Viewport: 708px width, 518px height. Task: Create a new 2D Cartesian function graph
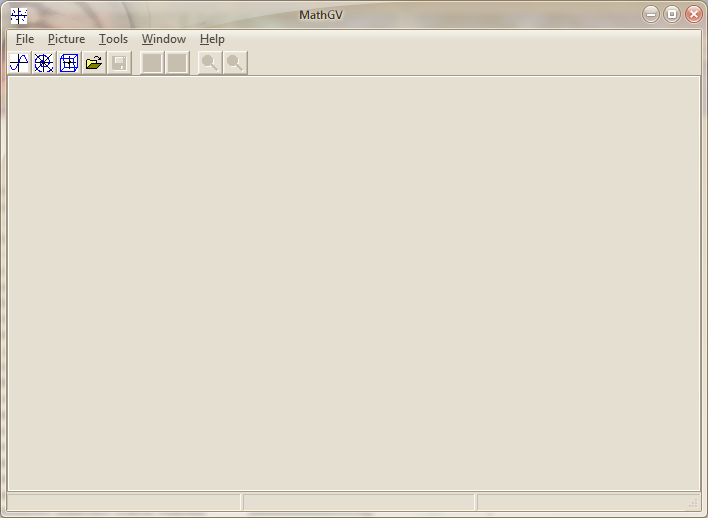pos(19,63)
